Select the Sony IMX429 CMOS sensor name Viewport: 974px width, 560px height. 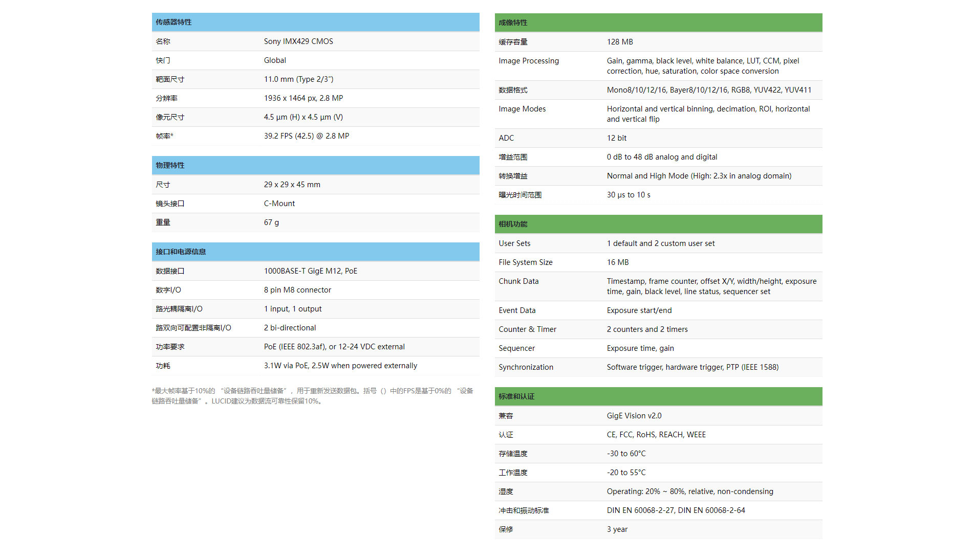tap(298, 41)
